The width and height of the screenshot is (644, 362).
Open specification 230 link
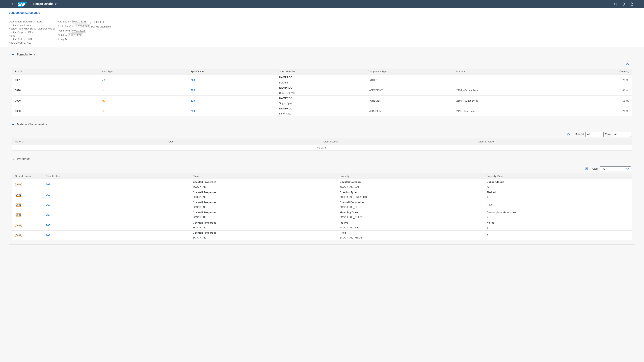point(193,111)
